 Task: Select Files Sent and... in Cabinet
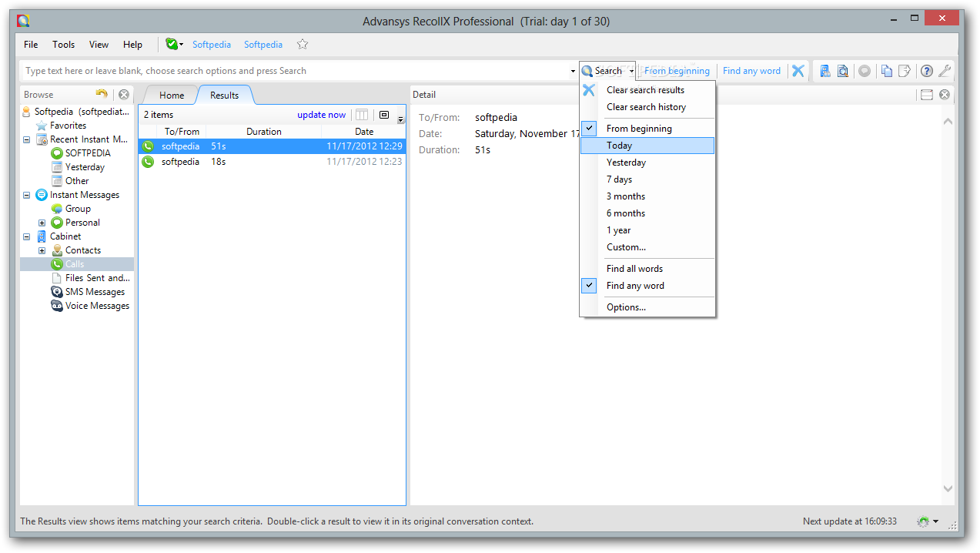coord(98,278)
